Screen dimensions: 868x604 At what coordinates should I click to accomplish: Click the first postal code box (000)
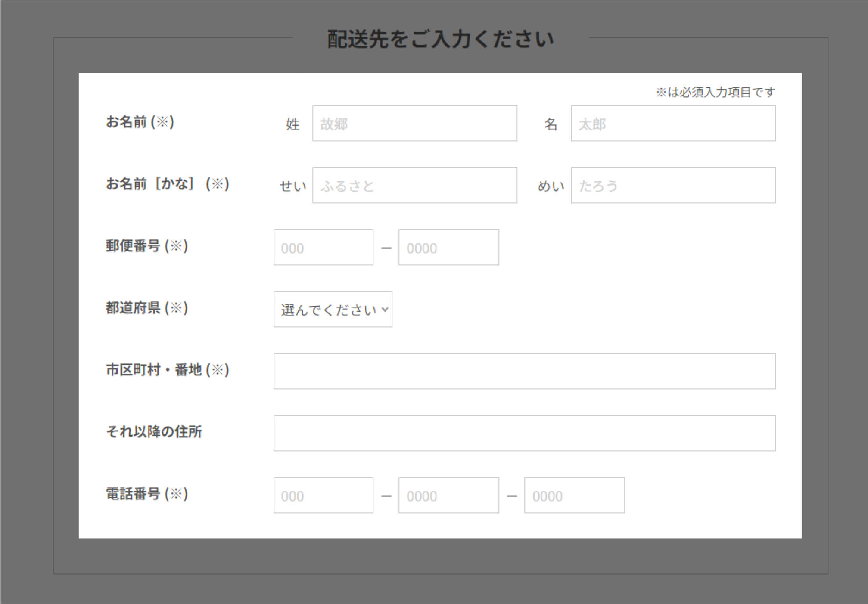[x=323, y=248]
